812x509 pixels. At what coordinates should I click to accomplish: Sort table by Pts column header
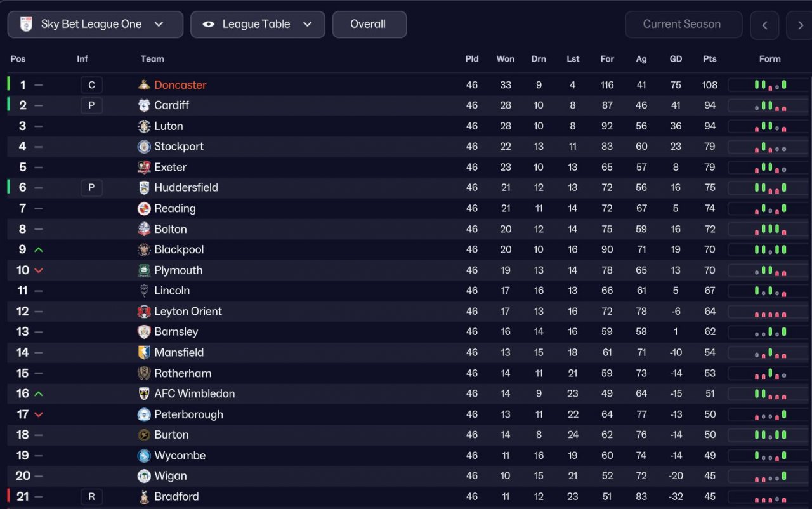pos(709,59)
